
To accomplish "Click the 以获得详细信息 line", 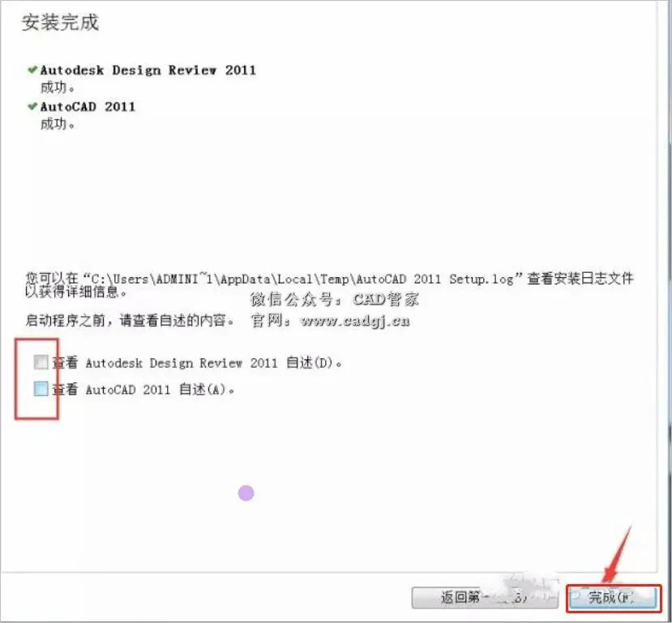I will point(76,292).
